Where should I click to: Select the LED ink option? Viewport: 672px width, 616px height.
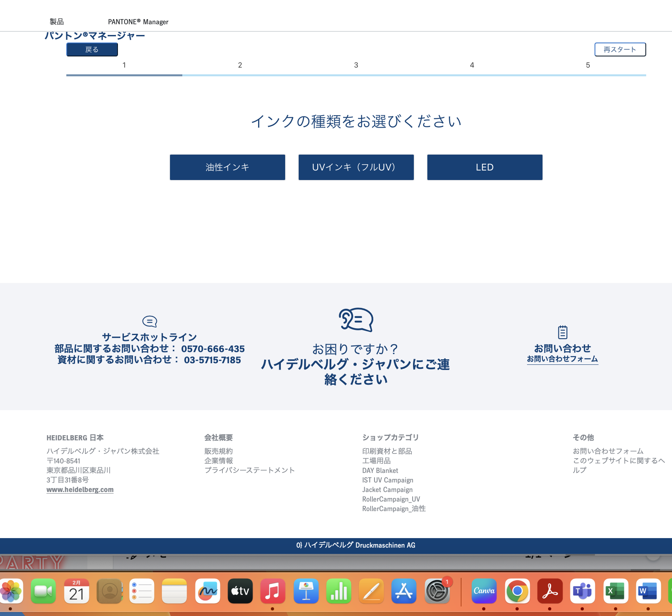coord(485,167)
